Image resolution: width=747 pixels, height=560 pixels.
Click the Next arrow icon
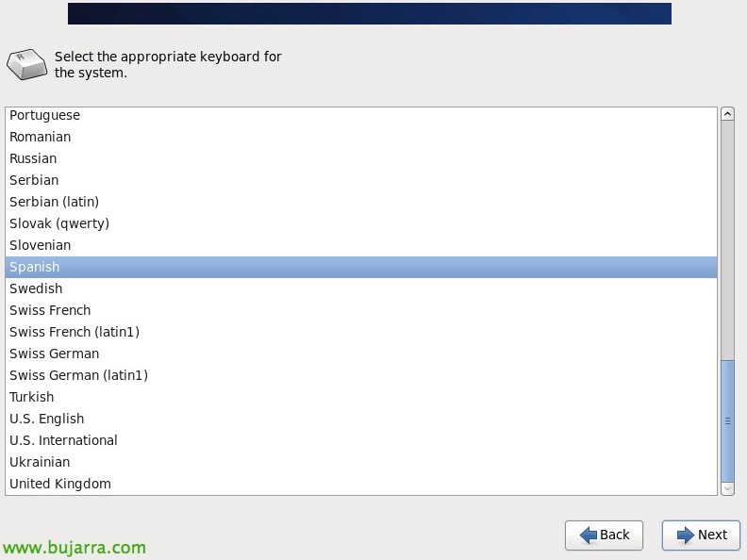click(x=686, y=535)
